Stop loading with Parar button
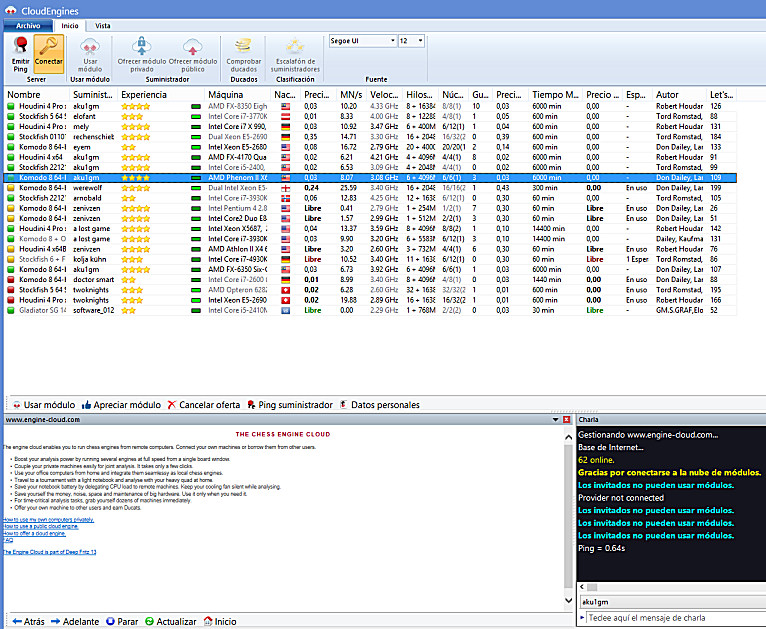The height and width of the screenshot is (629, 766). [x=122, y=621]
